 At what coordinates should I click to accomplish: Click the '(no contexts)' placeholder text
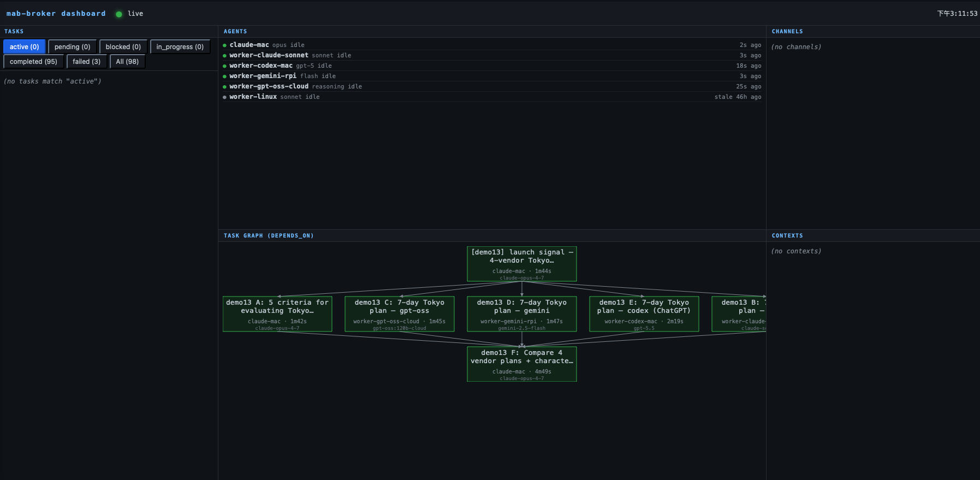[796, 251]
